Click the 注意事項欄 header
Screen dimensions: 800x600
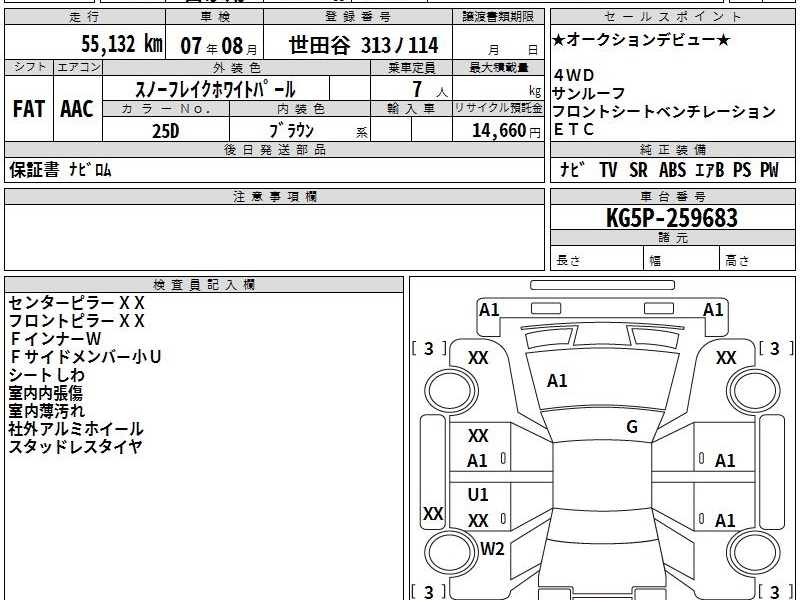click(x=274, y=197)
